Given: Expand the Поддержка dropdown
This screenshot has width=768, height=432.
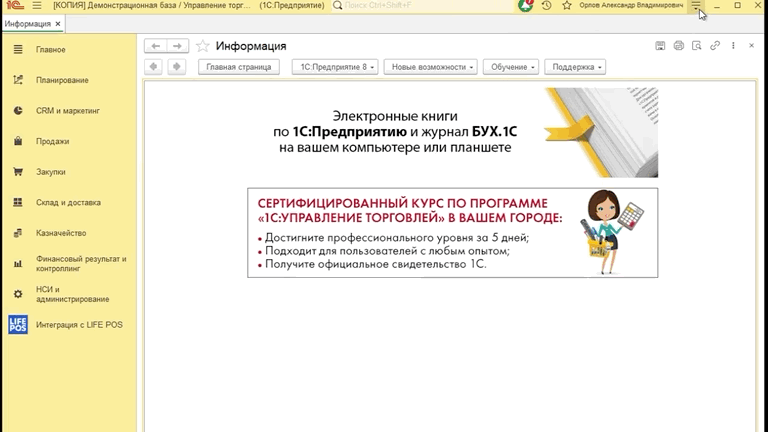Looking at the screenshot, I should (575, 67).
